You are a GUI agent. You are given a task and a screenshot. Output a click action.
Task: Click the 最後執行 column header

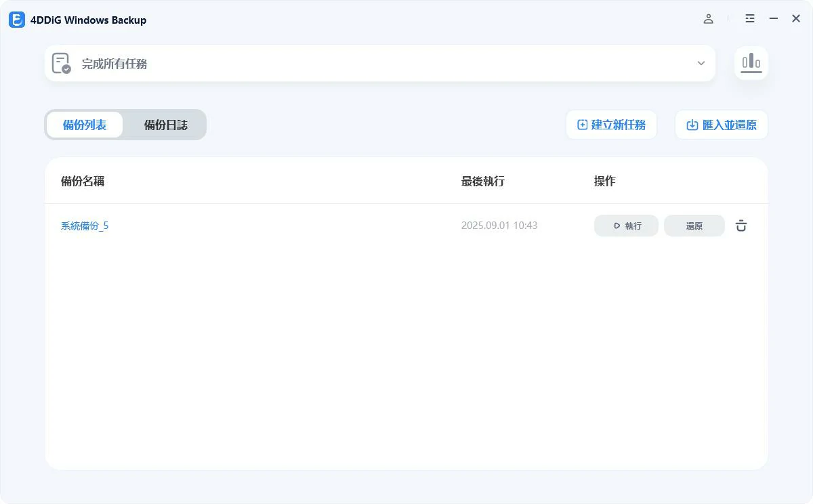[483, 181]
